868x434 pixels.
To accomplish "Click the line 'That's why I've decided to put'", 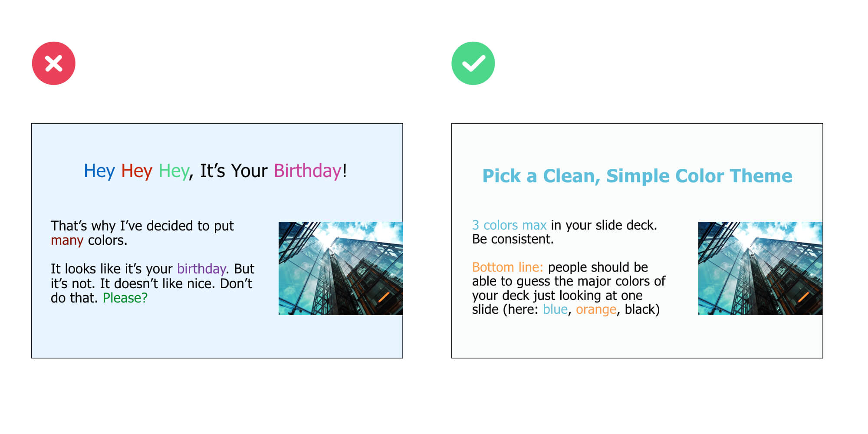I will [142, 226].
